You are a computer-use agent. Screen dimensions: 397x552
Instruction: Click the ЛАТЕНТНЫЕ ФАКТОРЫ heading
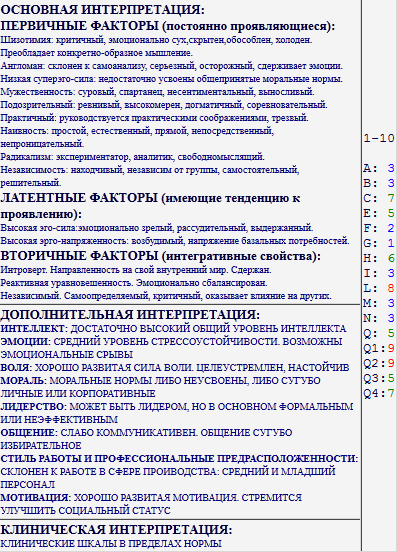tap(79, 198)
